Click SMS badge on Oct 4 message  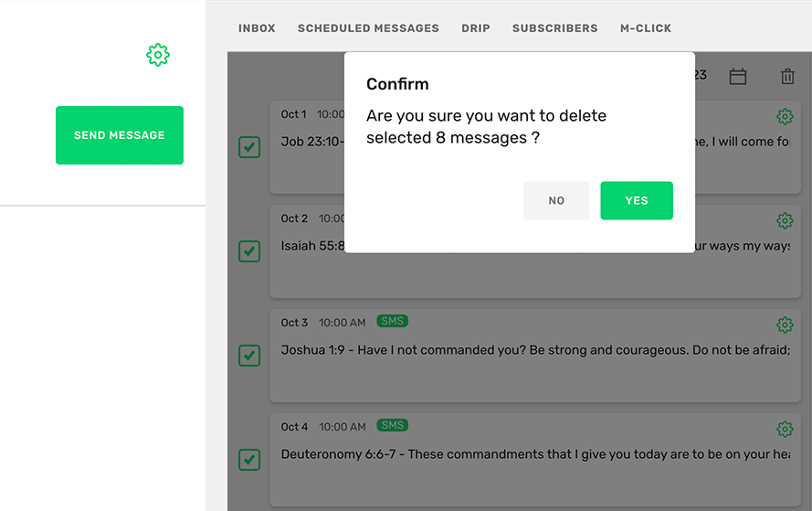[393, 426]
